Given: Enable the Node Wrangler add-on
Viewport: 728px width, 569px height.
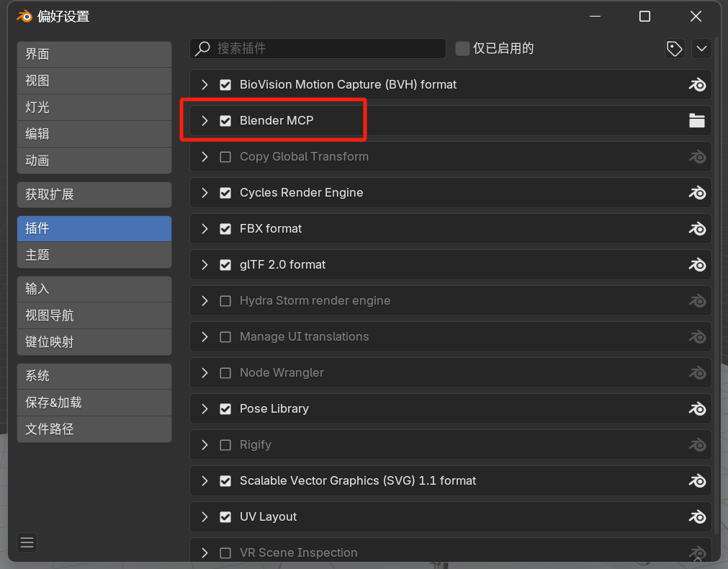Looking at the screenshot, I should (225, 372).
